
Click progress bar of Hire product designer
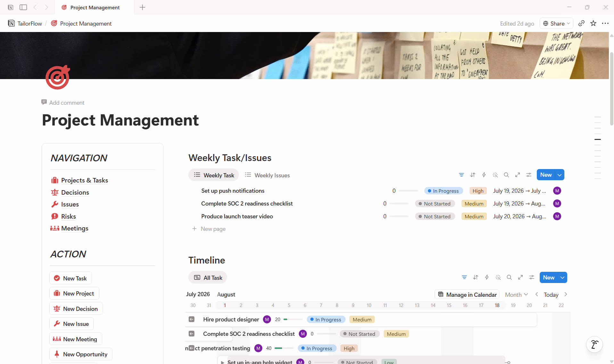tap(293, 320)
